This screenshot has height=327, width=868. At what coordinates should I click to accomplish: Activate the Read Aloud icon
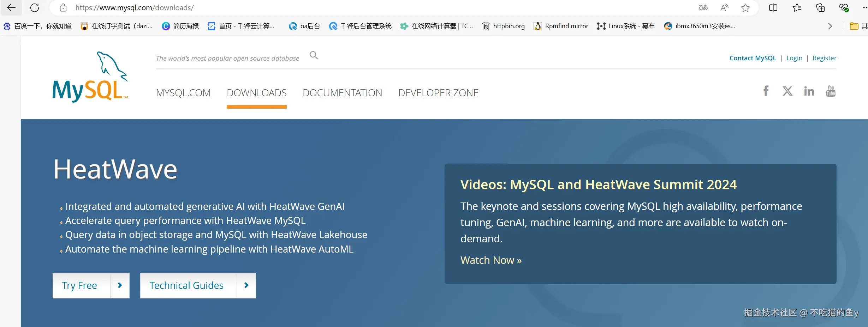coord(724,8)
